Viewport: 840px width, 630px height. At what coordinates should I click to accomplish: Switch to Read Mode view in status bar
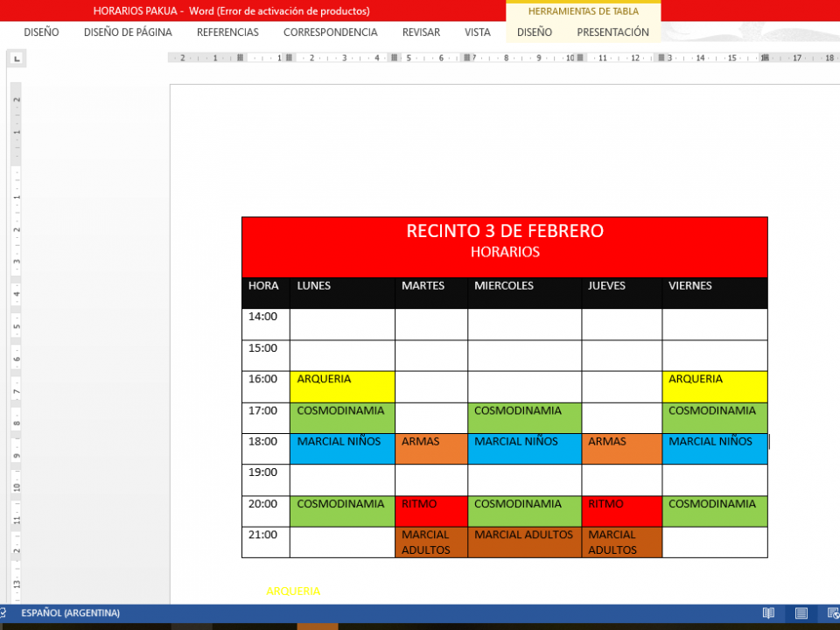point(768,612)
